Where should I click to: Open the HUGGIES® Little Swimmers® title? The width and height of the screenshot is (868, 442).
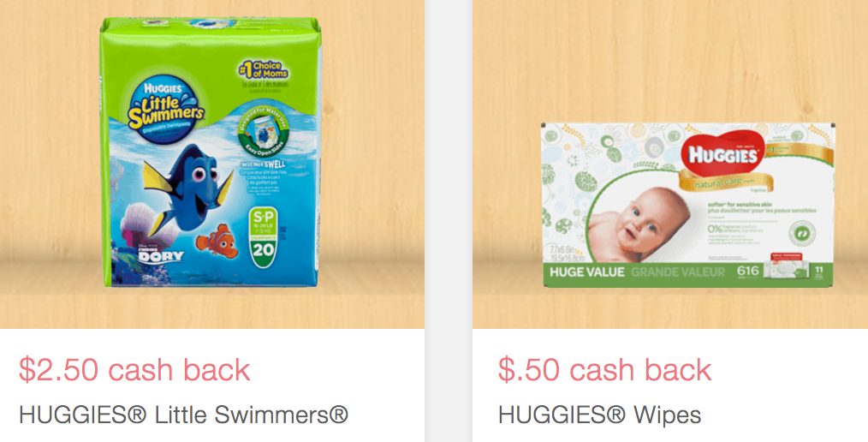(x=183, y=415)
